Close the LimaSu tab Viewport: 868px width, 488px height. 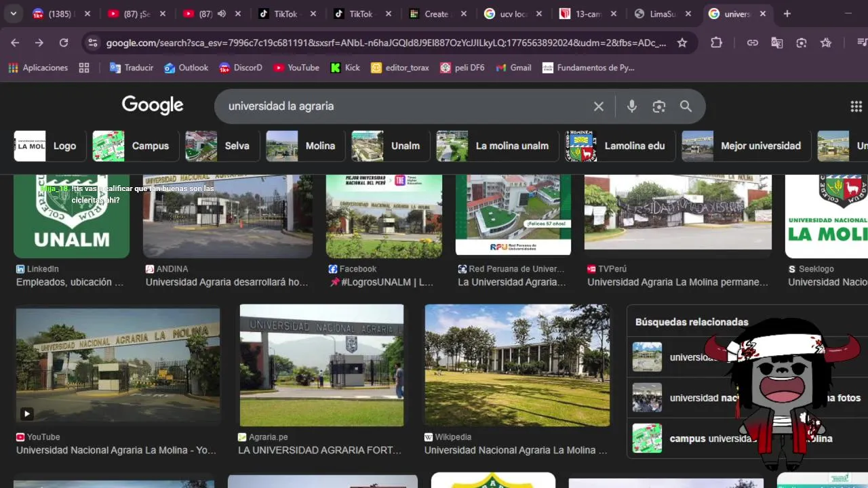click(688, 14)
